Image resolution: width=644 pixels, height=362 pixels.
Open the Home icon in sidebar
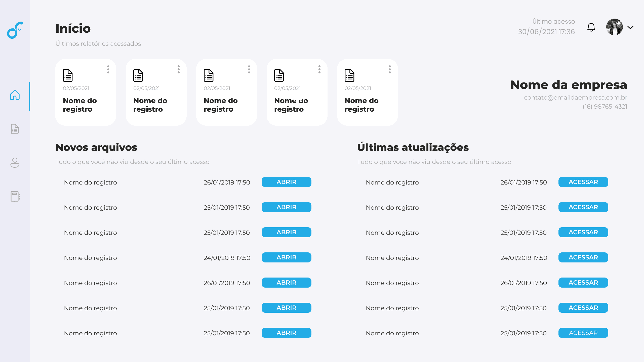tap(15, 96)
